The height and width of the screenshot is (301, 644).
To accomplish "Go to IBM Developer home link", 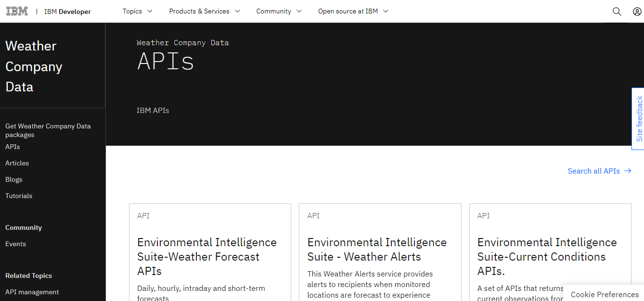I will 67,12.
